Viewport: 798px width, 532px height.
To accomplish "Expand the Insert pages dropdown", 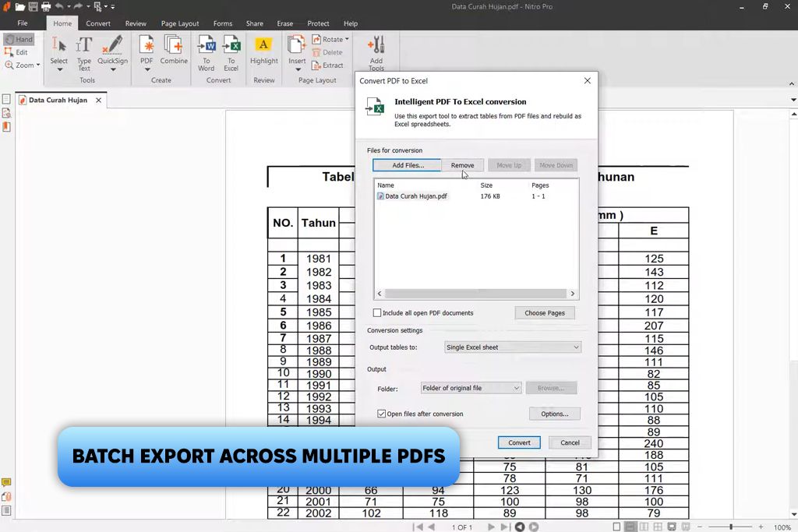I will [x=298, y=69].
